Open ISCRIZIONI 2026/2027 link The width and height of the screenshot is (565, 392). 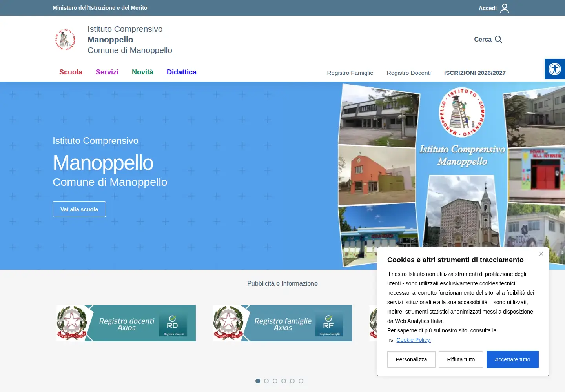coord(475,73)
